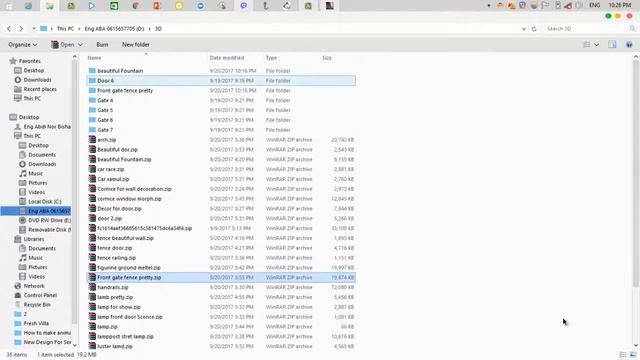Select Fresh Villa folder in sidebar
This screenshot has width=640, height=360.
36,323
